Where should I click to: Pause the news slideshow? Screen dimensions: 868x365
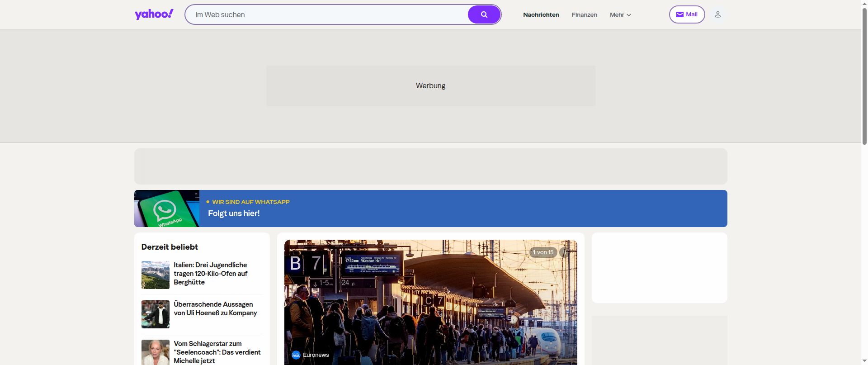point(564,252)
